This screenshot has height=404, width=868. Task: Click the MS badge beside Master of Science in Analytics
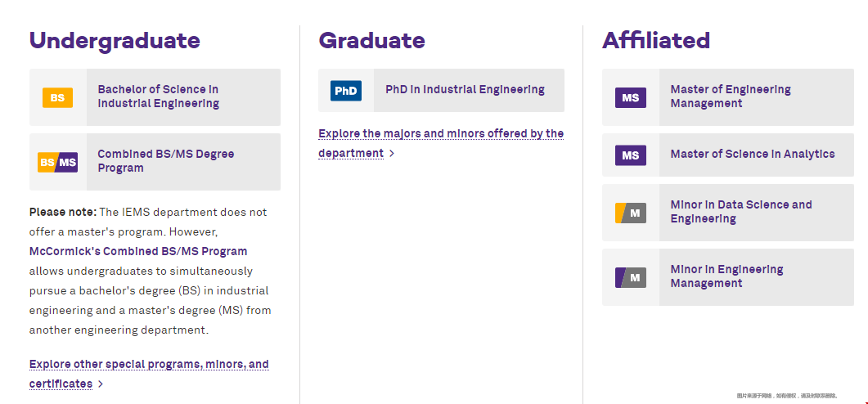click(x=631, y=155)
